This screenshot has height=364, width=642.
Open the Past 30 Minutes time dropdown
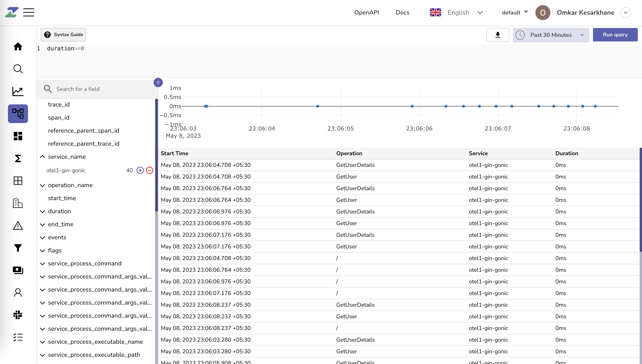pos(551,35)
